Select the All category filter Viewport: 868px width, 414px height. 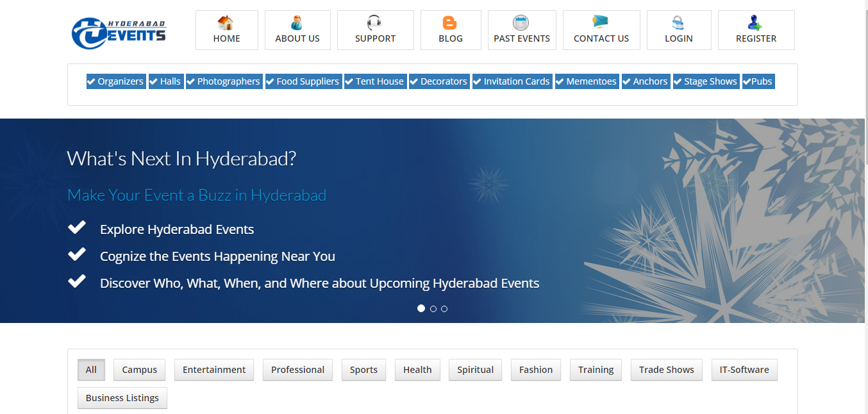point(91,370)
